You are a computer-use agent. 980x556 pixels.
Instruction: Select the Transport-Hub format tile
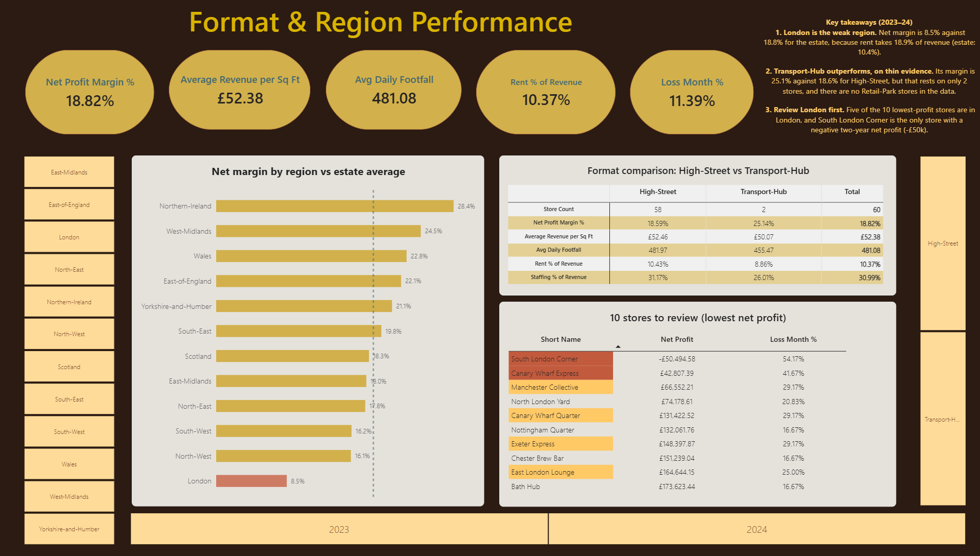pyautogui.click(x=943, y=419)
